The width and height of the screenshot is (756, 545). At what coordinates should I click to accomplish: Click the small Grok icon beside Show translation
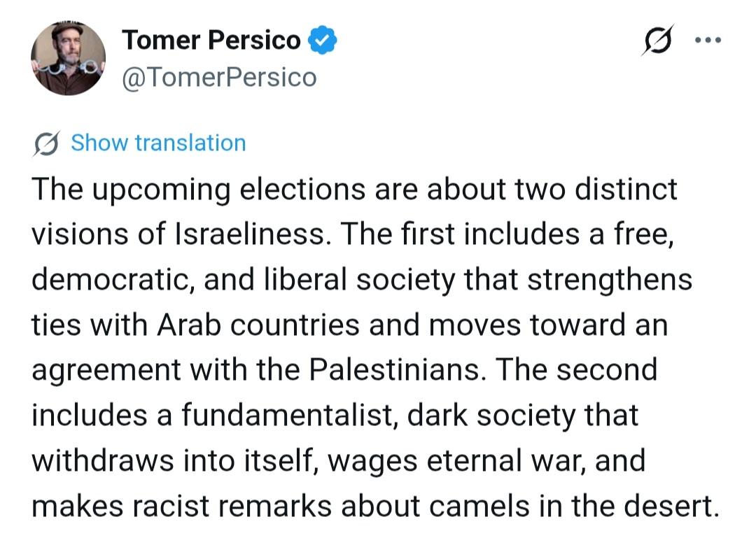[46, 143]
